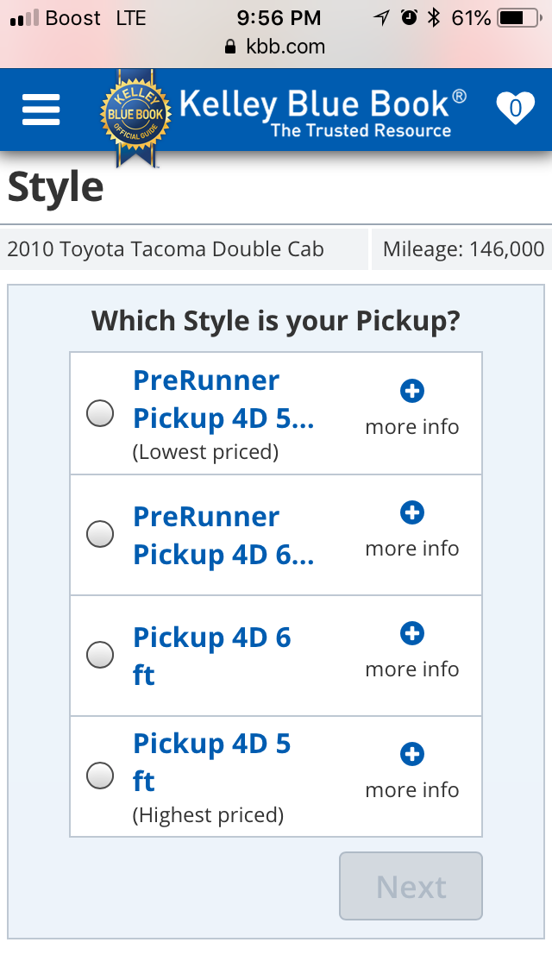Click the Next button
This screenshot has height=980, width=552.
pyautogui.click(x=411, y=886)
